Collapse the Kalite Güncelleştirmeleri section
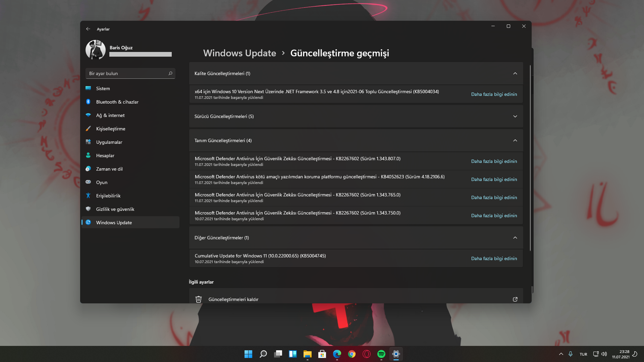The height and width of the screenshot is (362, 644). click(x=515, y=73)
